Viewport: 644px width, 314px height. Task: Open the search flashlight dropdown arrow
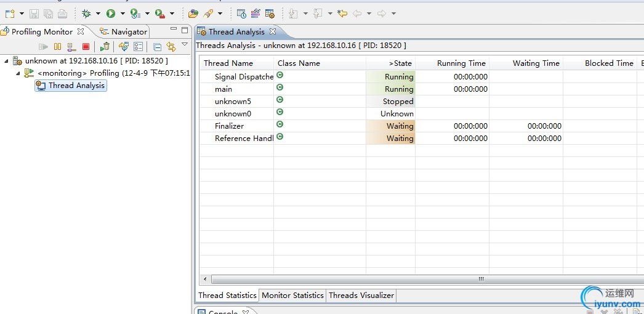tap(220, 14)
